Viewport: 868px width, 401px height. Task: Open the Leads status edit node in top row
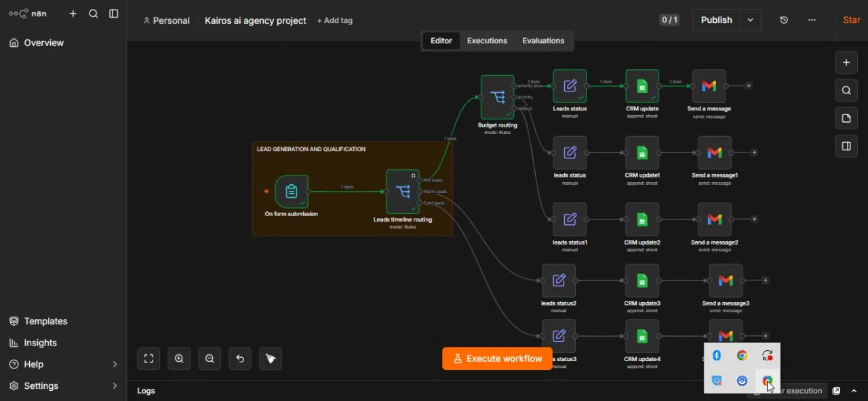click(x=570, y=86)
